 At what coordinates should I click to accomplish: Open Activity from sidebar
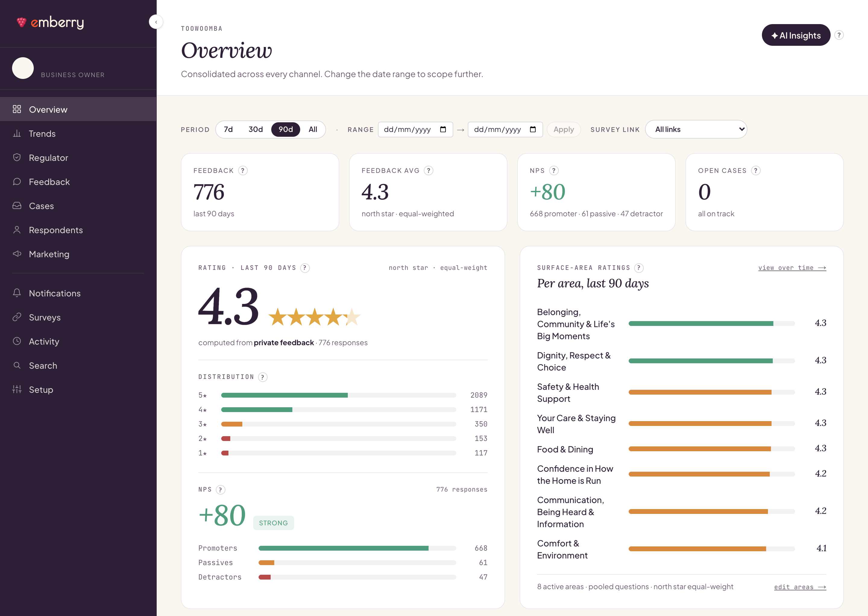(78, 341)
